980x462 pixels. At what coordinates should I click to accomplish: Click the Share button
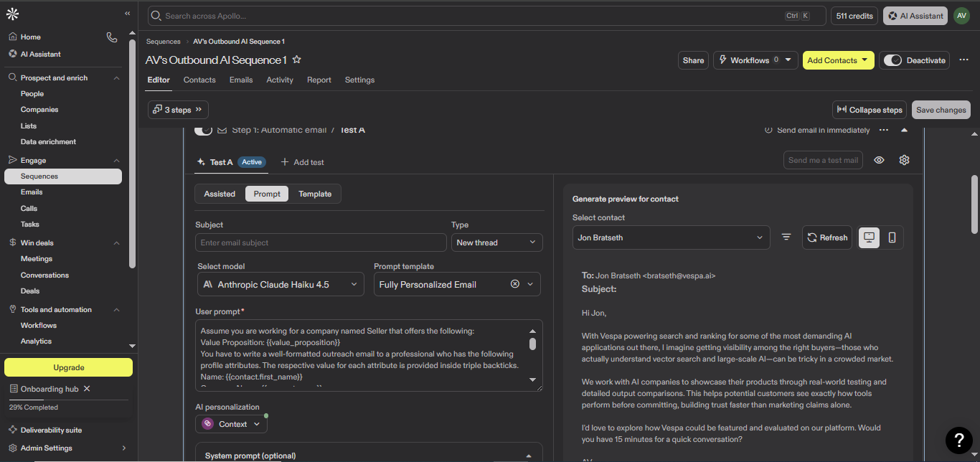coord(693,60)
